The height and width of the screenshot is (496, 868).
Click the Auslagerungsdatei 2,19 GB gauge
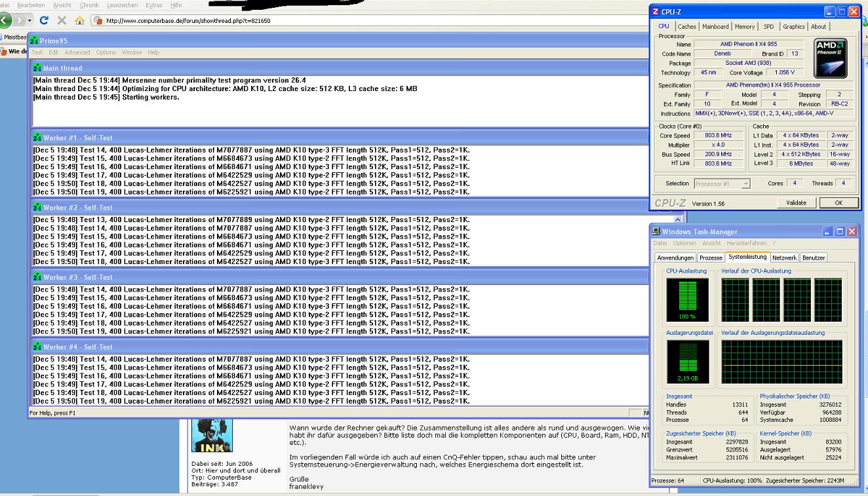687,362
